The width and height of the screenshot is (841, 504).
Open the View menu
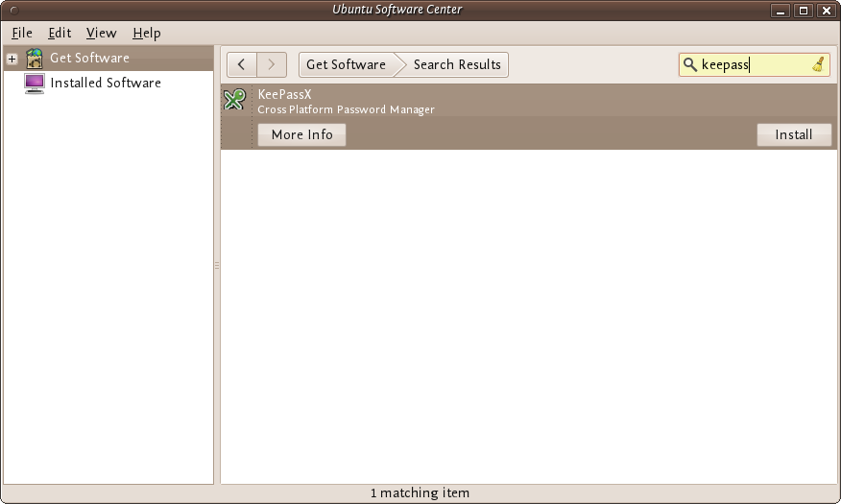tap(101, 33)
